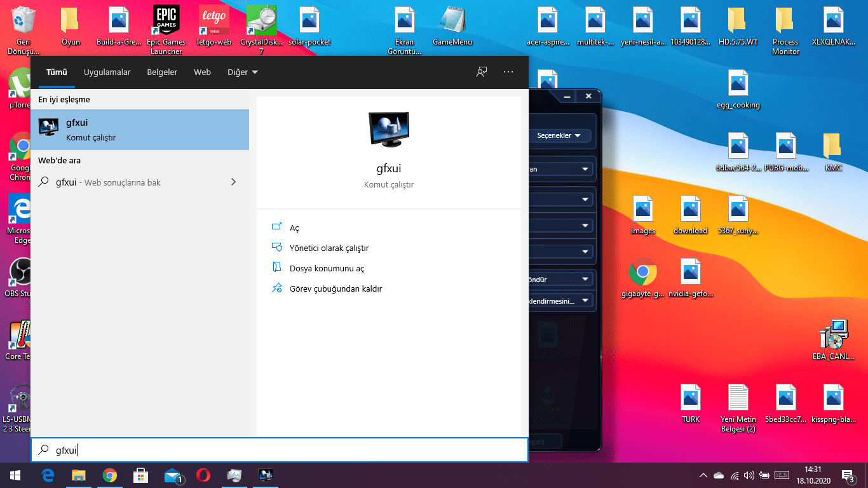Switch to the Tümü search tab
The image size is (868, 488).
tap(57, 72)
